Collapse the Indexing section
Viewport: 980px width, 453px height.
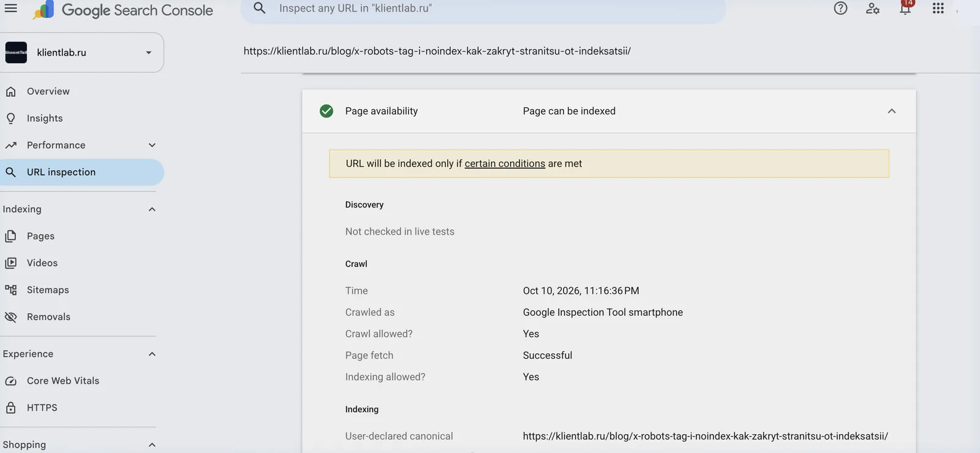(x=152, y=209)
